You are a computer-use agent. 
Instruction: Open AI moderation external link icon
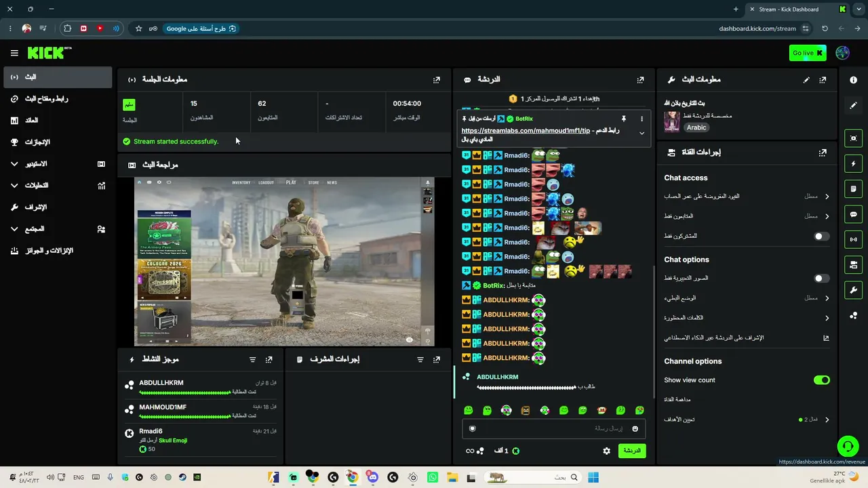click(826, 338)
